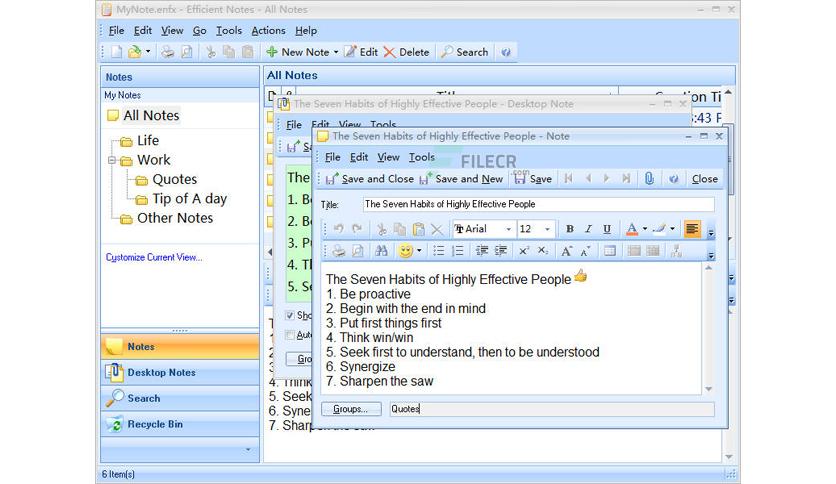Click the paperclip attachment icon
The width and height of the screenshot is (836, 484).
(x=649, y=179)
